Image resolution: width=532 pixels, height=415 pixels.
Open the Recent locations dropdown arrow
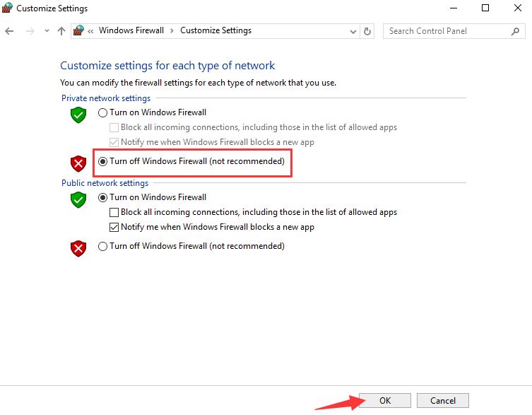47,31
